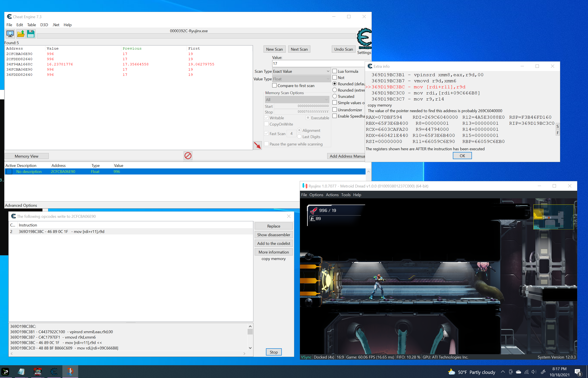Click the Cheat Engine title bar icon

point(9,16)
